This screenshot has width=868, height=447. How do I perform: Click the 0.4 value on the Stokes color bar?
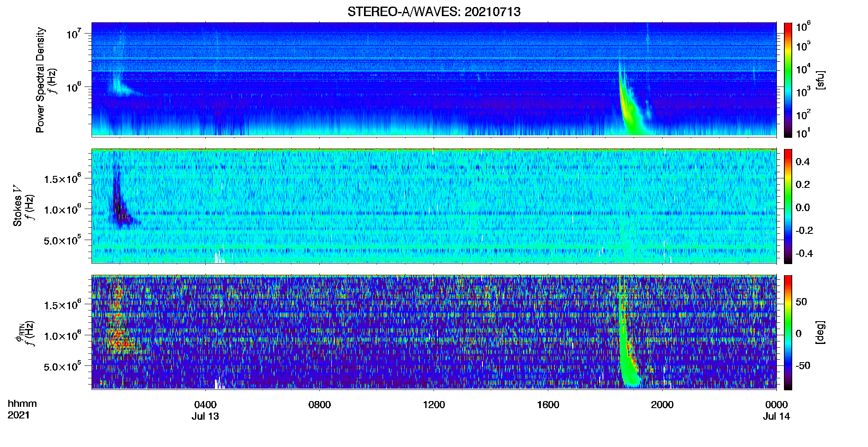(803, 162)
